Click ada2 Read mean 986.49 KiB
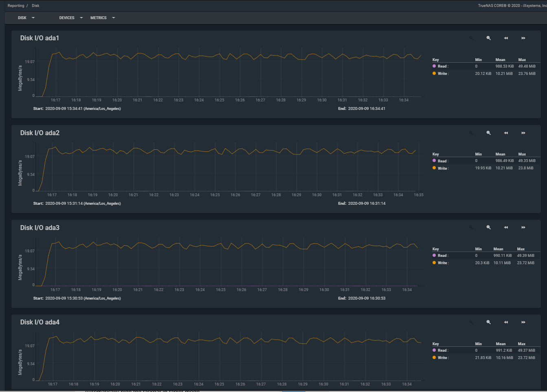The height and width of the screenshot is (392, 547). (x=505, y=161)
